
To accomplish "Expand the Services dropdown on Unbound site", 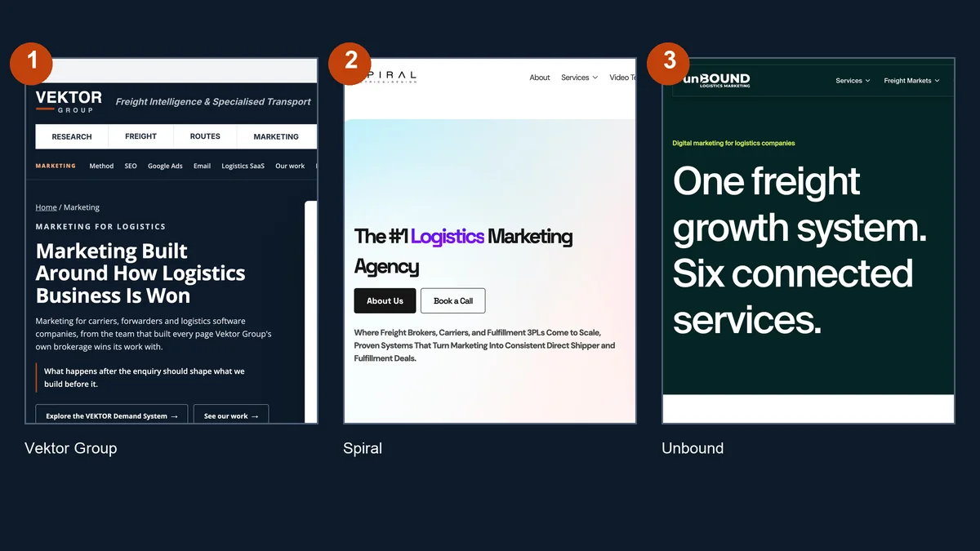I will [853, 81].
